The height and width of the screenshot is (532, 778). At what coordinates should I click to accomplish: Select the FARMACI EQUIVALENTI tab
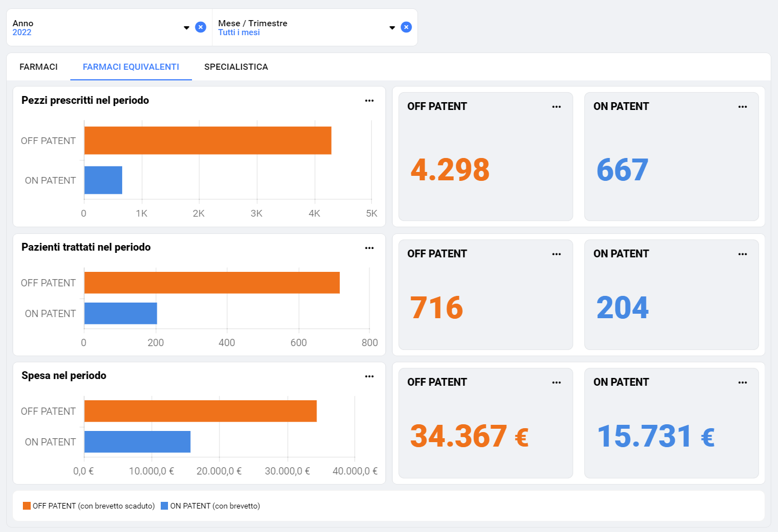pos(131,67)
